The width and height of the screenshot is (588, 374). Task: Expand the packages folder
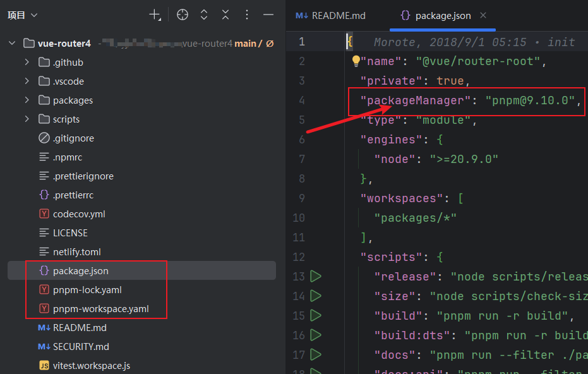(27, 100)
